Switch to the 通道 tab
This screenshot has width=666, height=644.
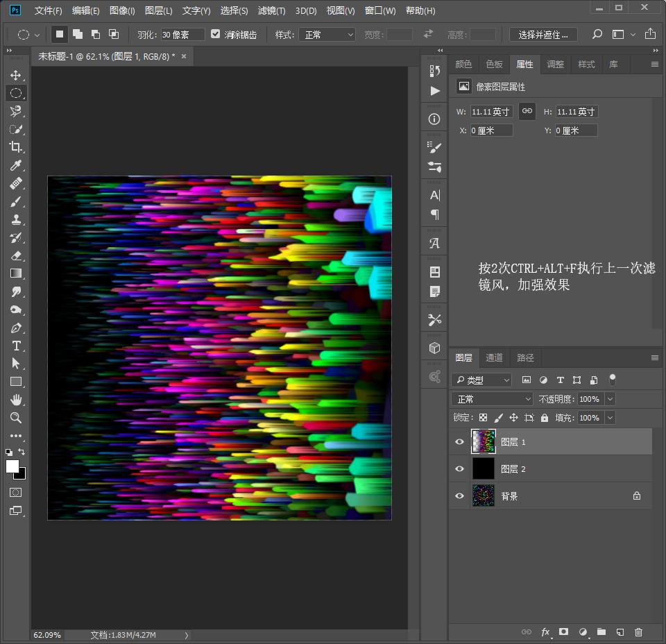[x=494, y=357]
